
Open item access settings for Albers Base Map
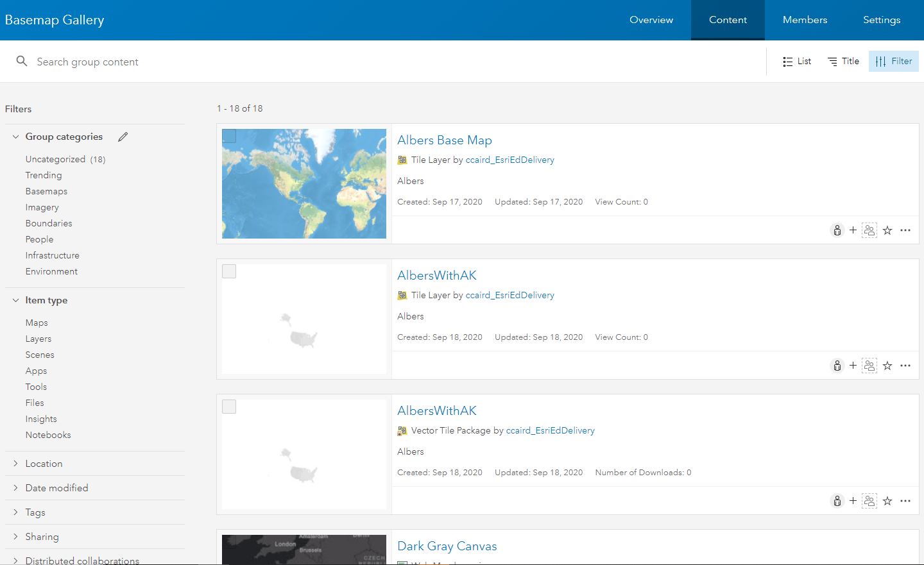click(x=837, y=230)
